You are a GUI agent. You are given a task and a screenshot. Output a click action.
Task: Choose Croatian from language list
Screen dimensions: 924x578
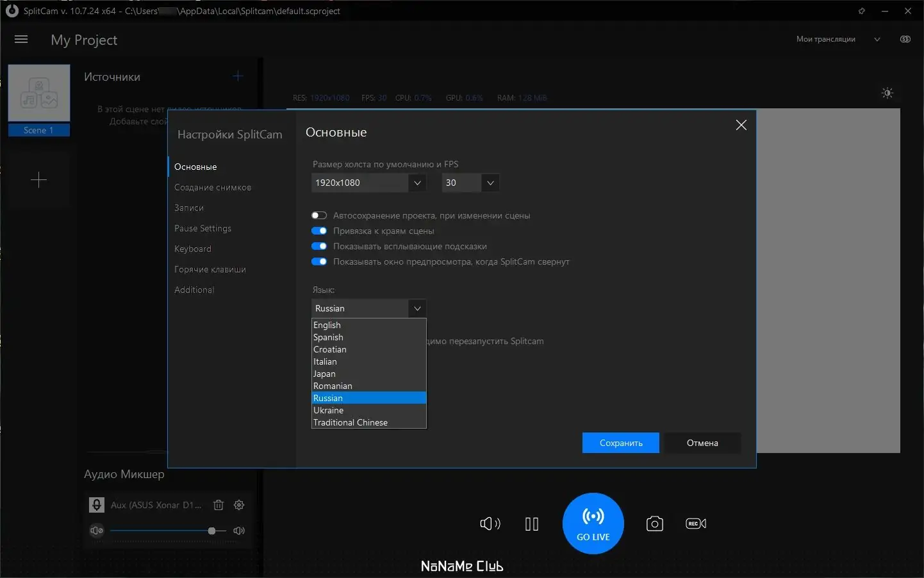pyautogui.click(x=369, y=349)
